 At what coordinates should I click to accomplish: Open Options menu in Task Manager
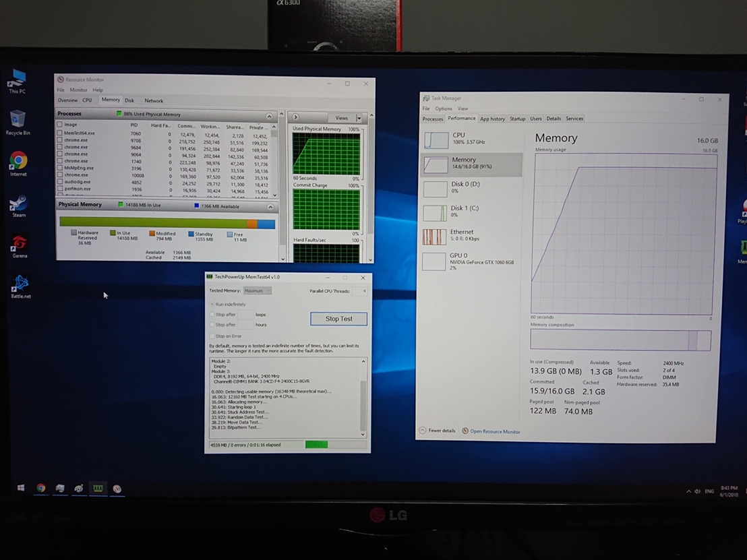coord(444,108)
